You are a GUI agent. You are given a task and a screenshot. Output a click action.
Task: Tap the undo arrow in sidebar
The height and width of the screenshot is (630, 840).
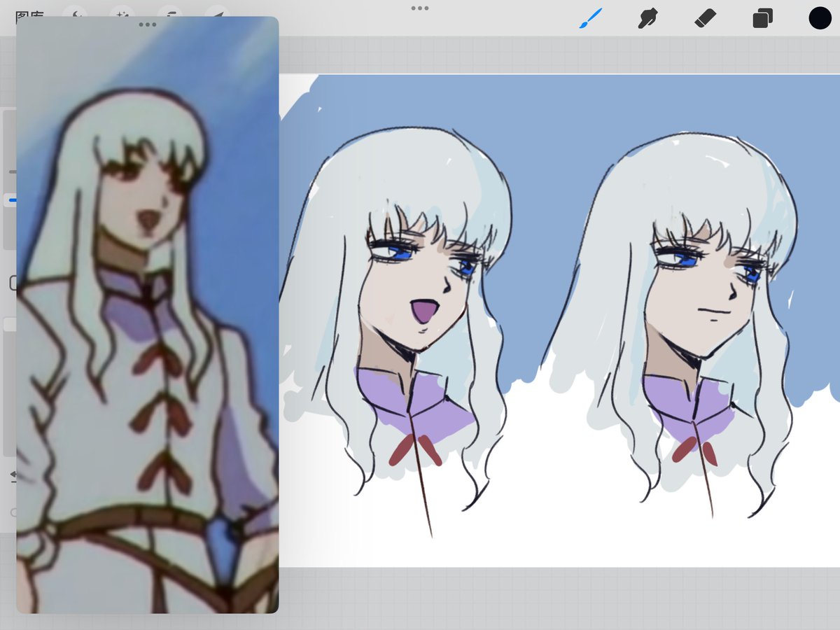pos(13,477)
